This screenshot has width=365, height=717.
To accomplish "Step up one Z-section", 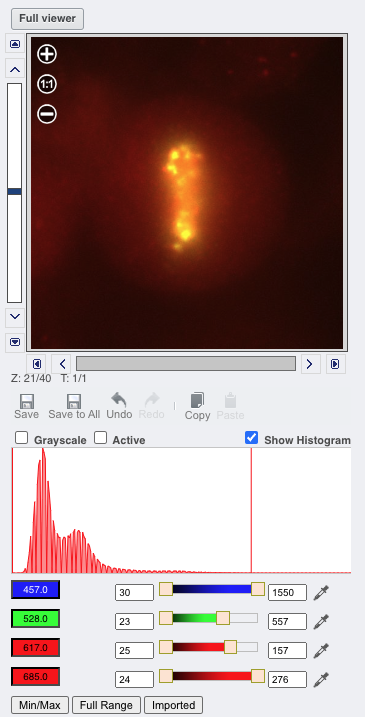I will point(15,70).
